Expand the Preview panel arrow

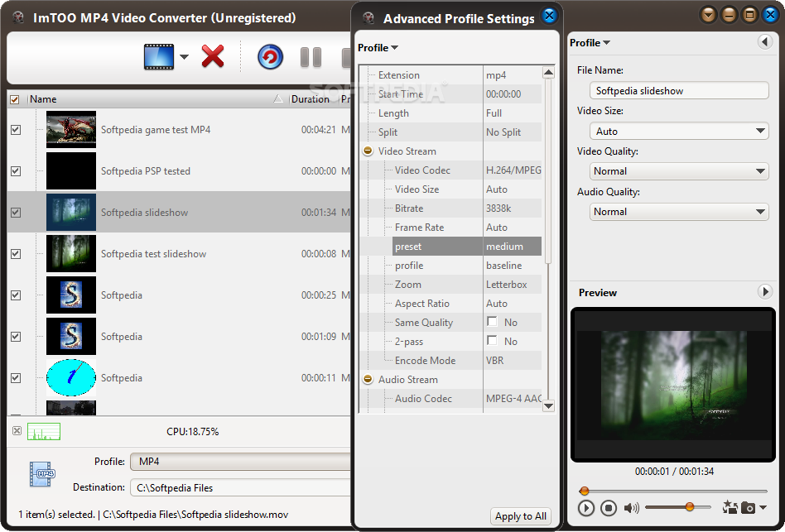click(764, 291)
